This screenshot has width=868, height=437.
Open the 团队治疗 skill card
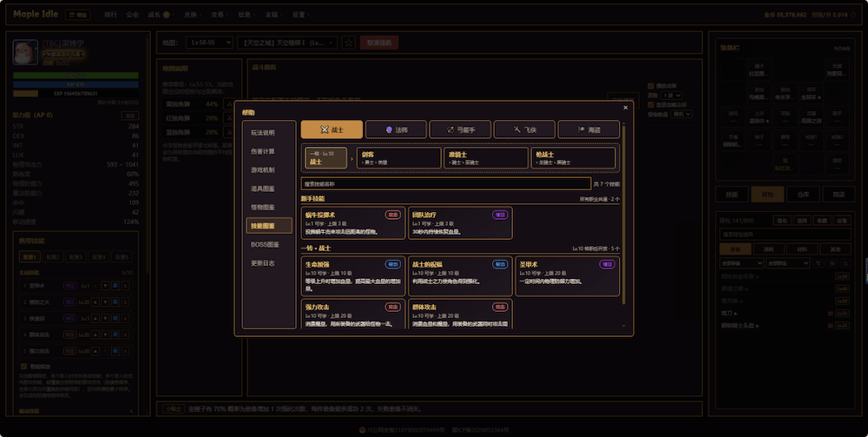tap(460, 223)
